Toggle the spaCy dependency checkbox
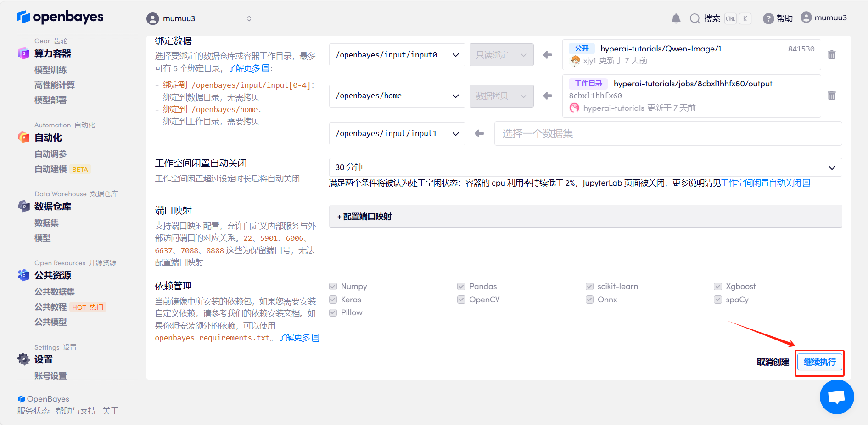Viewport: 868px width, 425px height. [x=718, y=300]
